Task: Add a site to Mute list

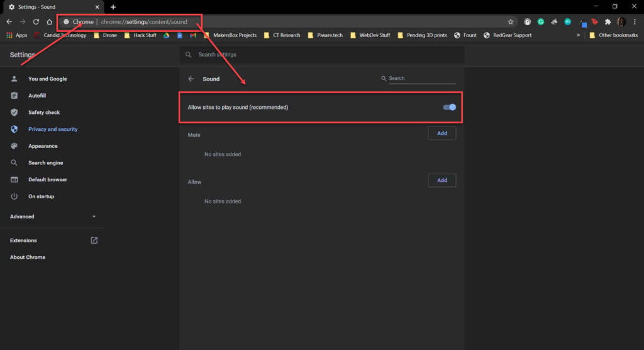Action: (442, 133)
